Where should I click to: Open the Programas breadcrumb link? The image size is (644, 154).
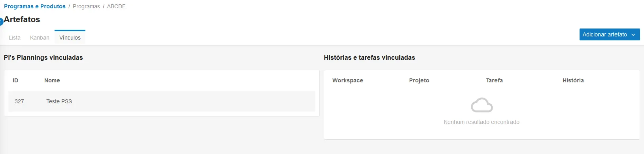86,6
